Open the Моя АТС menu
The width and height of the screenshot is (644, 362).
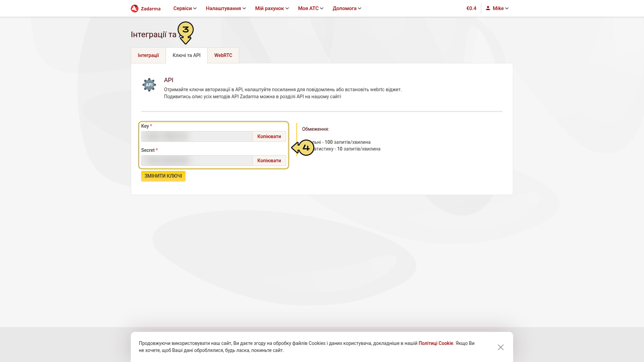pyautogui.click(x=311, y=8)
